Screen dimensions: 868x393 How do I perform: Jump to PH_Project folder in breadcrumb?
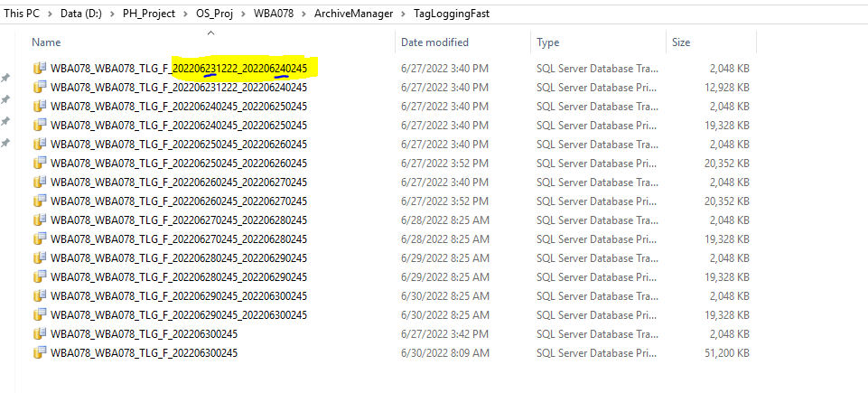pyautogui.click(x=149, y=14)
